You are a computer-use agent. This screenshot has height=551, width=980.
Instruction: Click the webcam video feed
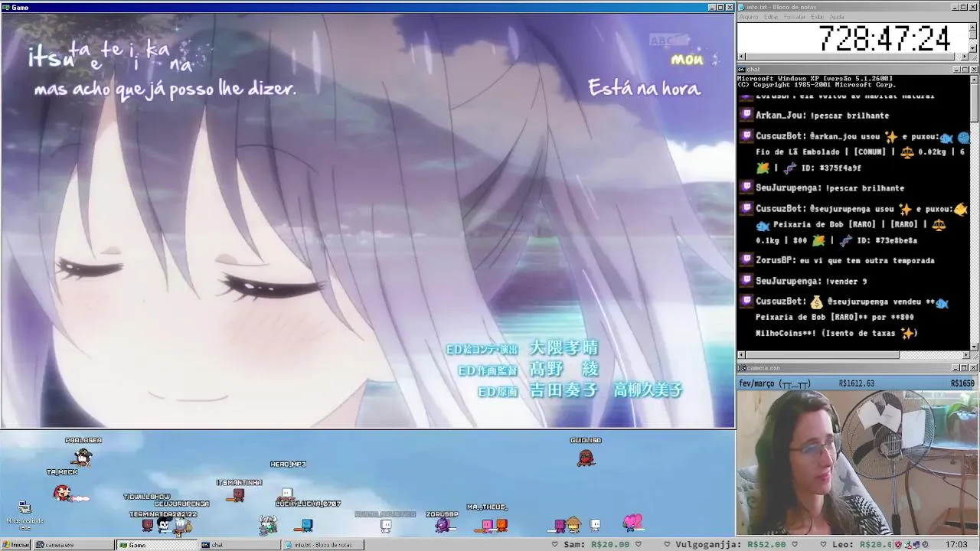pyautogui.click(x=857, y=462)
